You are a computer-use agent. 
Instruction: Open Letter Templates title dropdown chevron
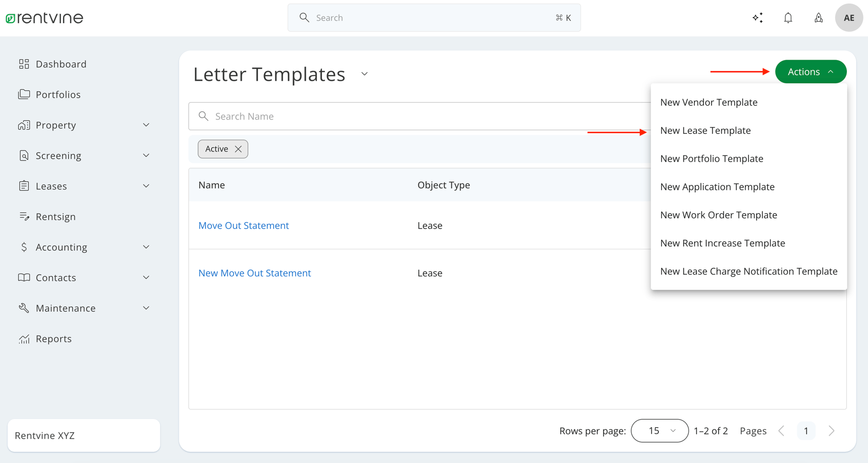point(364,74)
